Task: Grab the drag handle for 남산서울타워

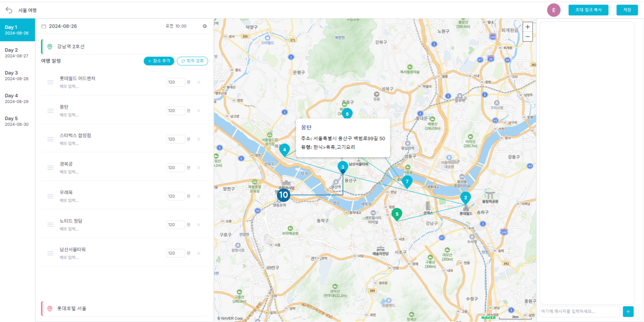Action: [x=50, y=253]
